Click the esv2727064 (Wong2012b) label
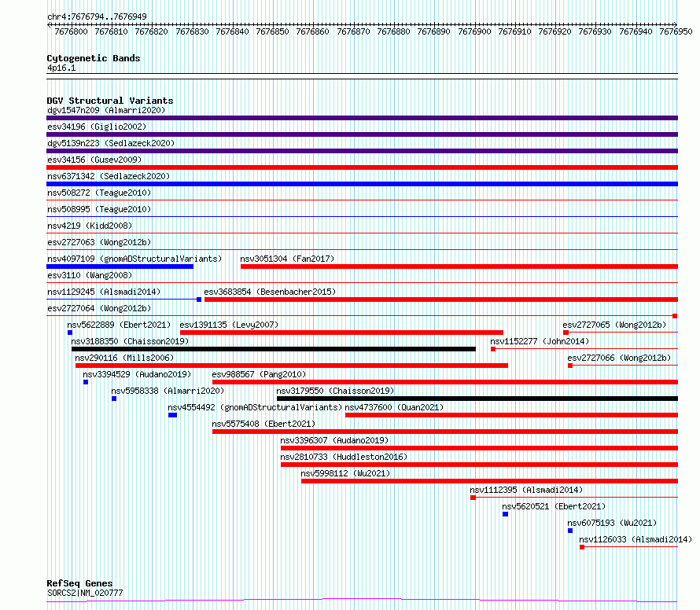The image size is (700, 610). (x=99, y=308)
